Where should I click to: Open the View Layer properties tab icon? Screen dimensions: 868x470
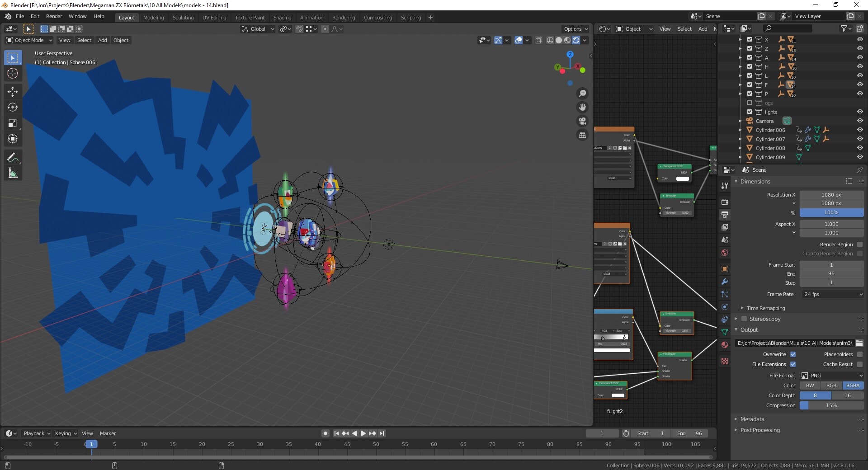click(725, 227)
